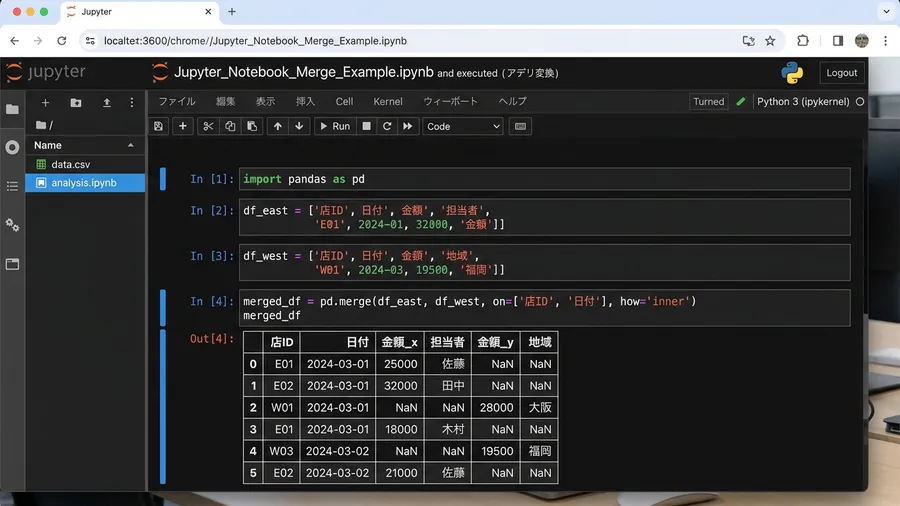Open the 編集 menu
The width and height of the screenshot is (900, 506).
(x=226, y=102)
